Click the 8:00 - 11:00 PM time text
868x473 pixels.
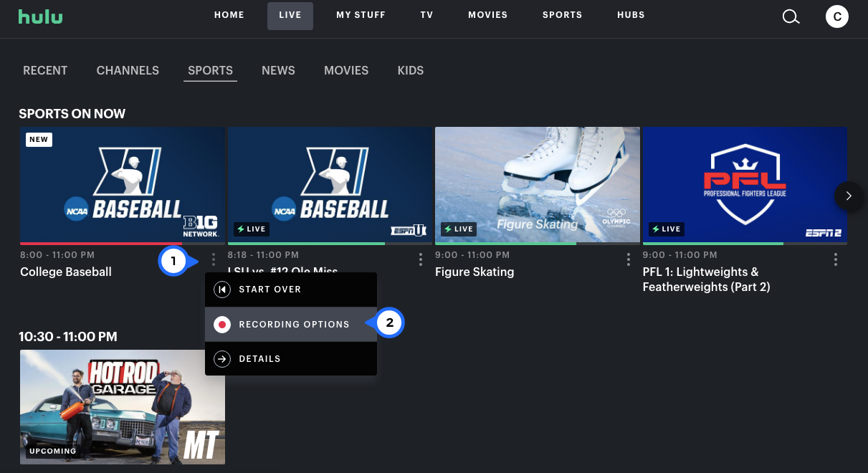(x=57, y=255)
